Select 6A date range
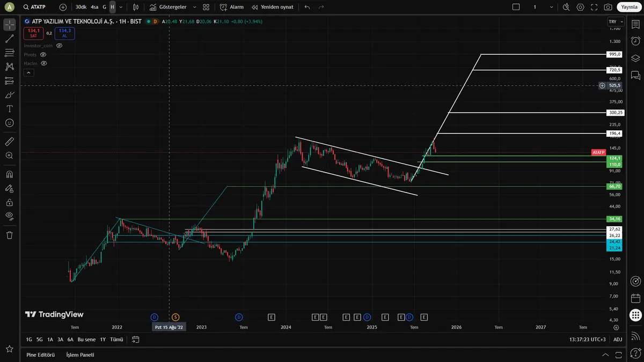Image resolution: width=644 pixels, height=362 pixels. pos(70,339)
